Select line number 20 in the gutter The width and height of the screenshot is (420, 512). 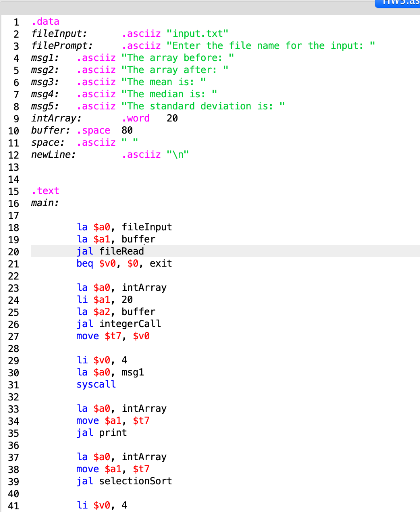tap(16, 251)
